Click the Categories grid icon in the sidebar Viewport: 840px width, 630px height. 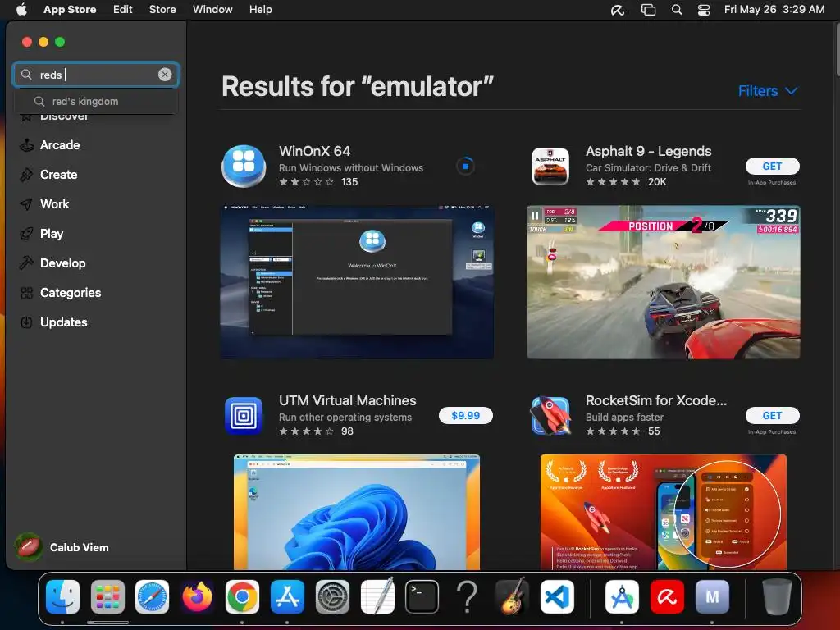click(26, 293)
